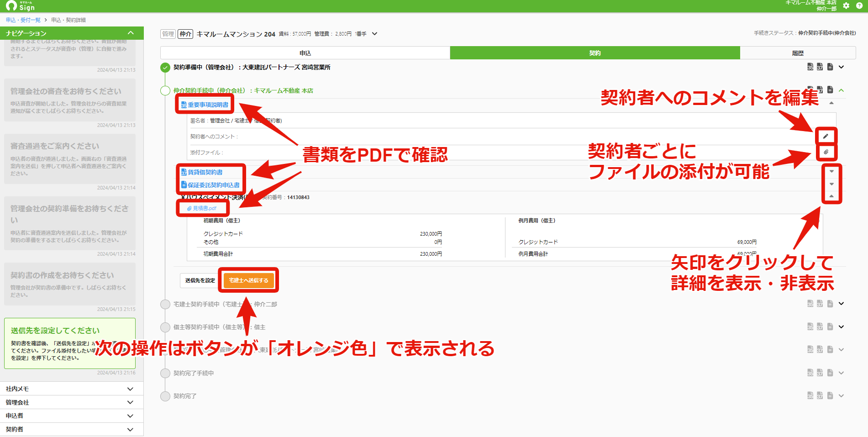Open the plain document icon in 借主等契約手続中 row
The height and width of the screenshot is (437, 868).
[x=830, y=326]
